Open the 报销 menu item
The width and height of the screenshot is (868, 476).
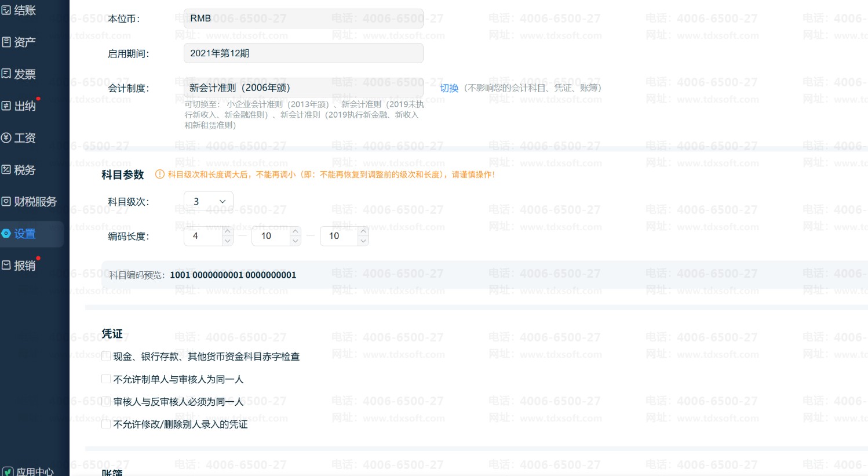click(24, 266)
